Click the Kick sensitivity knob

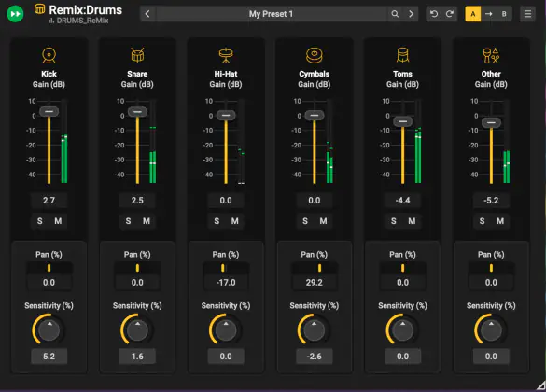(49, 330)
